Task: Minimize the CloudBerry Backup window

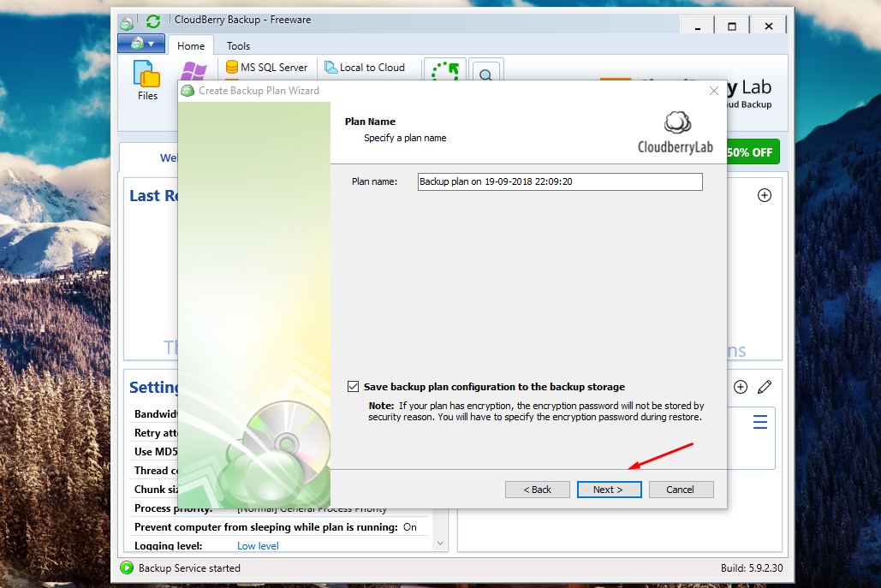Action: [697, 26]
